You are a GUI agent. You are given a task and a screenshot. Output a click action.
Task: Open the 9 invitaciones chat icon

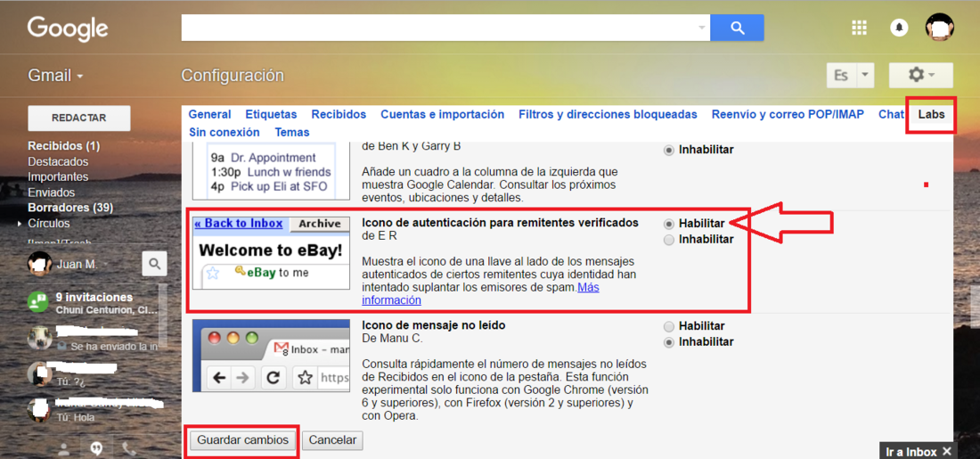(38, 302)
